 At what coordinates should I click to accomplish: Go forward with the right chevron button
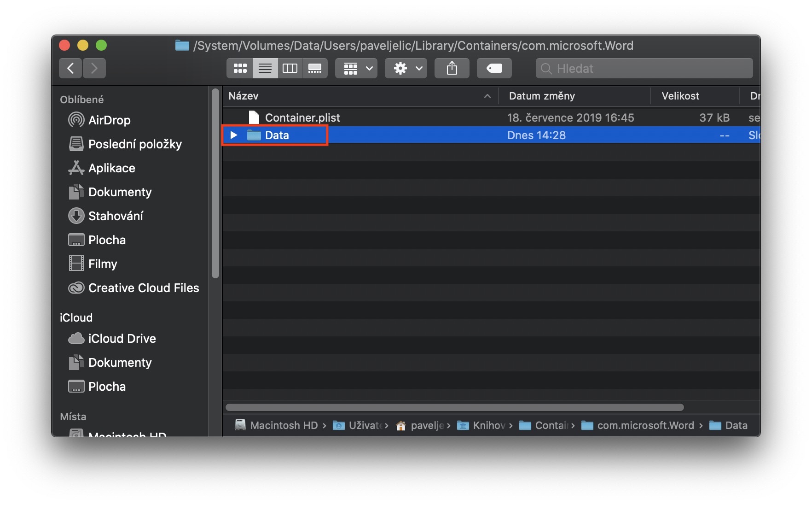click(x=94, y=68)
